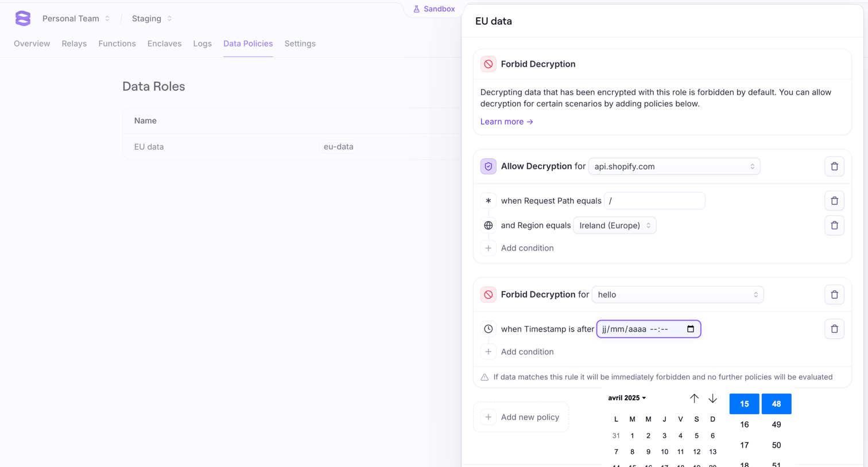This screenshot has height=467, width=868.
Task: Choose minute 50 in time picker
Action: pos(777,445)
